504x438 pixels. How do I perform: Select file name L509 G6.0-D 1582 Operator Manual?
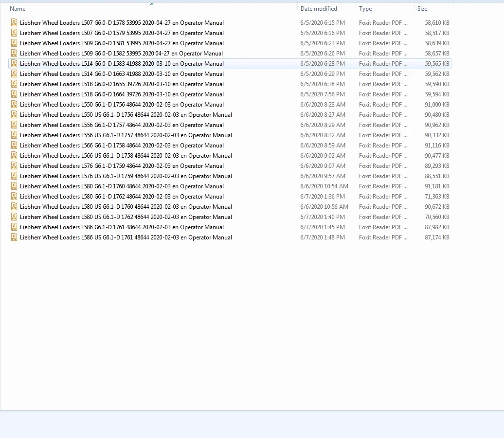122,54
